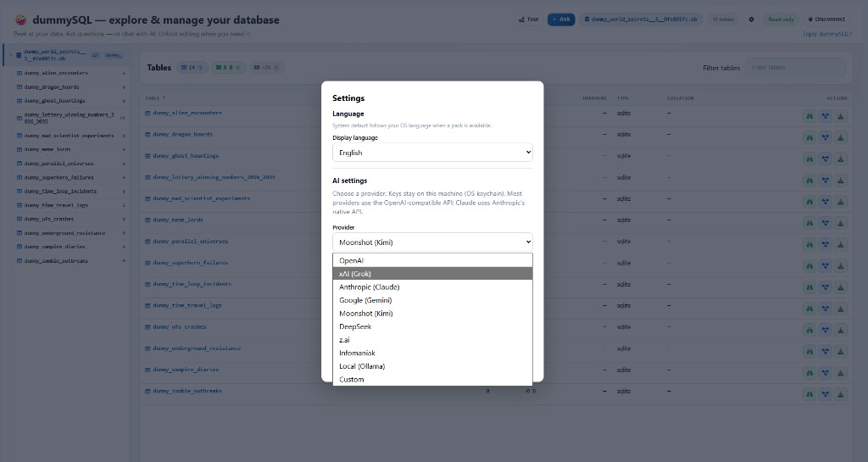This screenshot has width=868, height=462.
Task: Click the dummySQL logo icon
Action: tap(21, 19)
